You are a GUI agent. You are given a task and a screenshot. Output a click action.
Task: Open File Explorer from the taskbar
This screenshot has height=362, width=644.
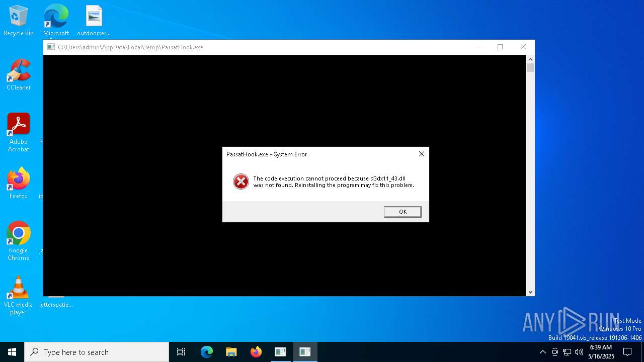point(231,352)
